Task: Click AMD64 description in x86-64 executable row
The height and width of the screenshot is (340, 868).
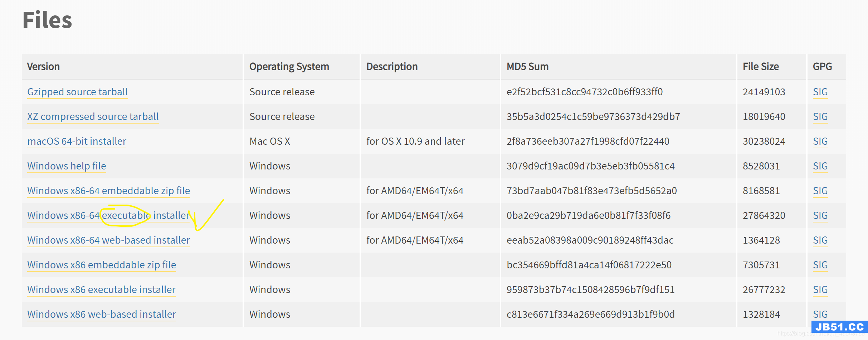Action: pos(415,216)
